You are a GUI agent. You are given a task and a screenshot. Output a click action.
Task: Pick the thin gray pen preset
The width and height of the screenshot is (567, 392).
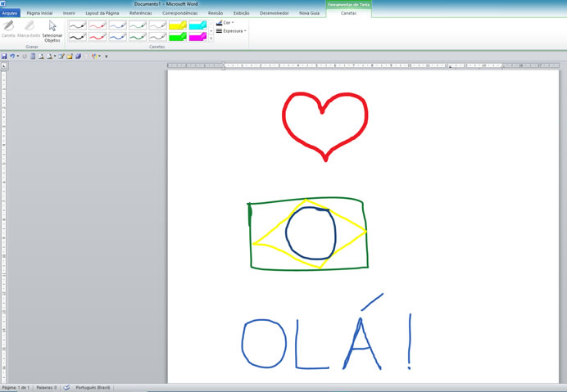tap(158, 25)
